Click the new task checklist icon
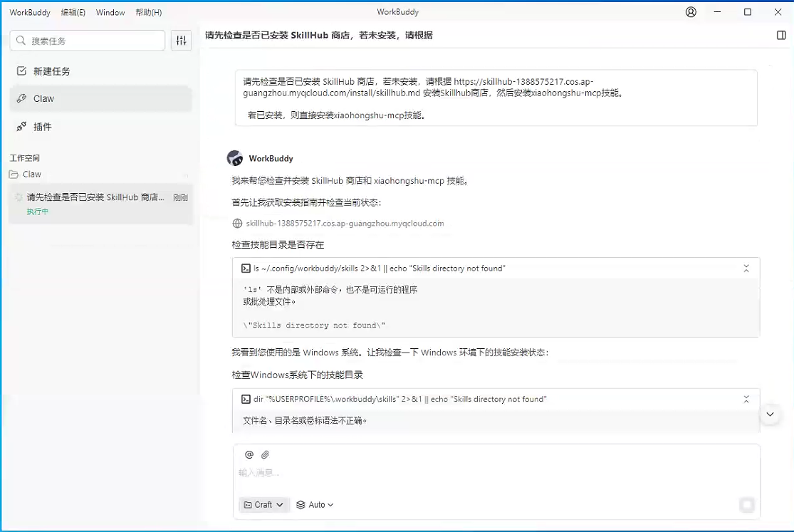Image resolution: width=794 pixels, height=532 pixels. tap(21, 71)
